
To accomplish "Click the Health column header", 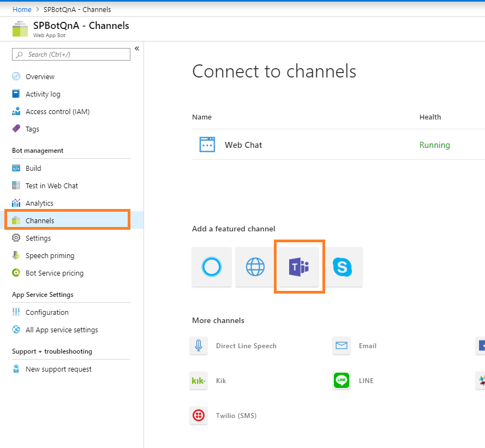I will tap(430, 117).
